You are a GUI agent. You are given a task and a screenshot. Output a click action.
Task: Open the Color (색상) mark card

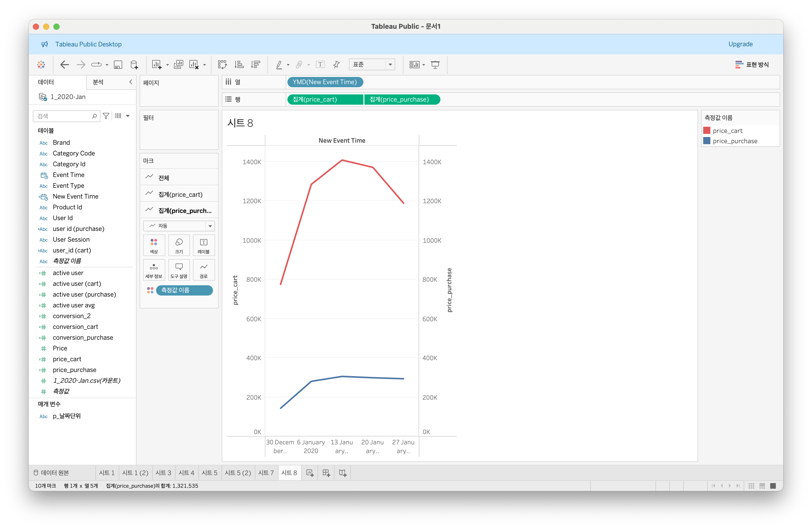click(154, 245)
